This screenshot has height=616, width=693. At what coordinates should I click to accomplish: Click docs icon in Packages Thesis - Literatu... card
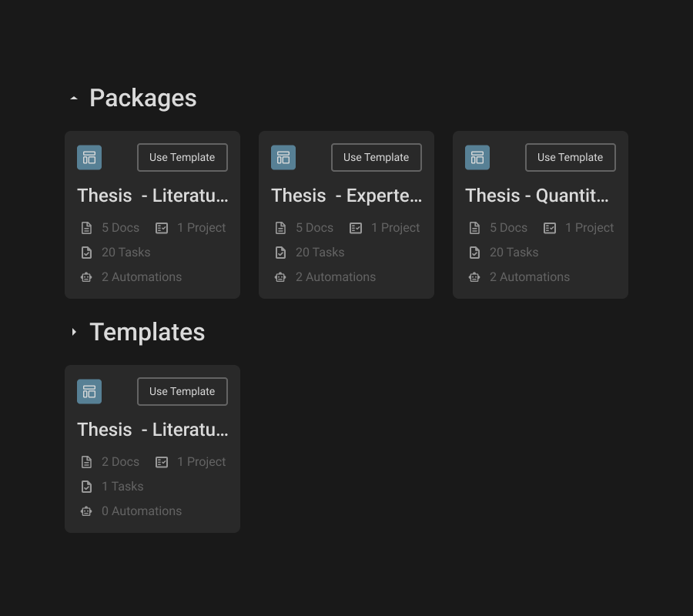[86, 228]
